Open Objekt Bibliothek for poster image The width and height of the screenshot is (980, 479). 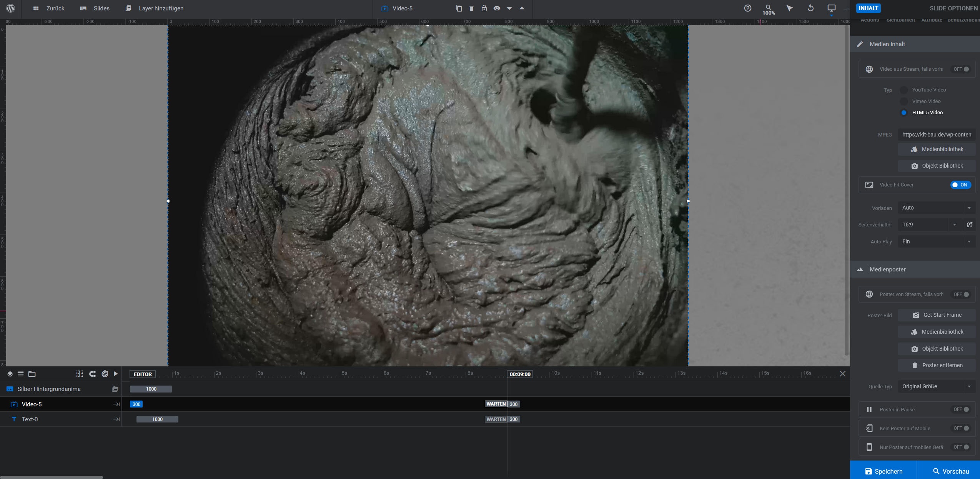point(937,349)
